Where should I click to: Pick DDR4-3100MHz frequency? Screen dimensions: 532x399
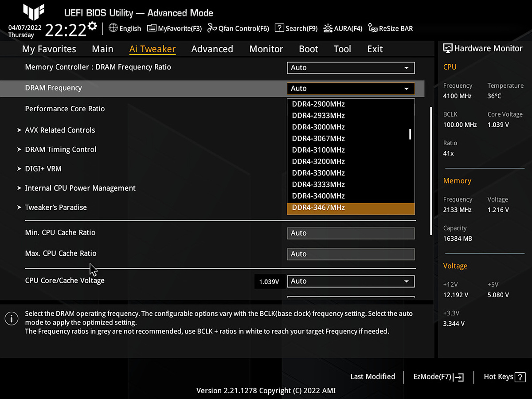click(351, 150)
